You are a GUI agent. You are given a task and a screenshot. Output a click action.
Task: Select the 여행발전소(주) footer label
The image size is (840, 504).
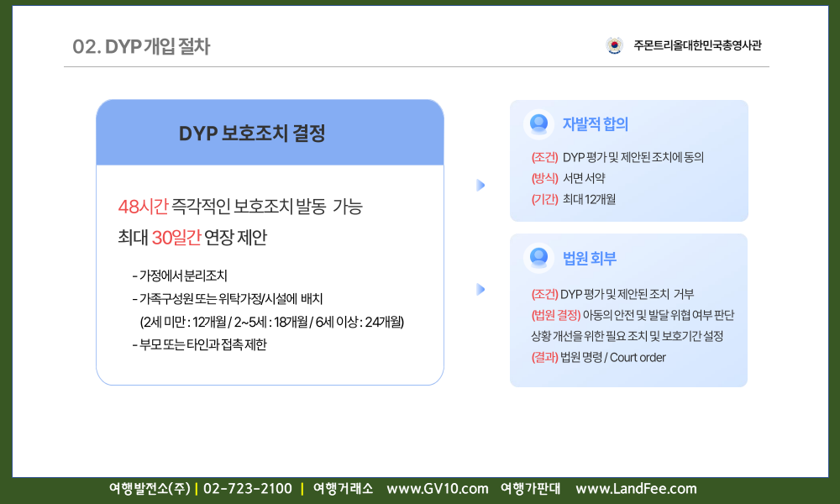pos(150,489)
